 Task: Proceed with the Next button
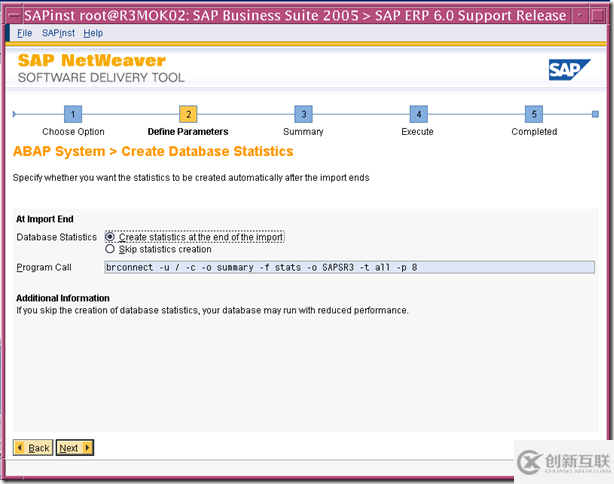75,448
